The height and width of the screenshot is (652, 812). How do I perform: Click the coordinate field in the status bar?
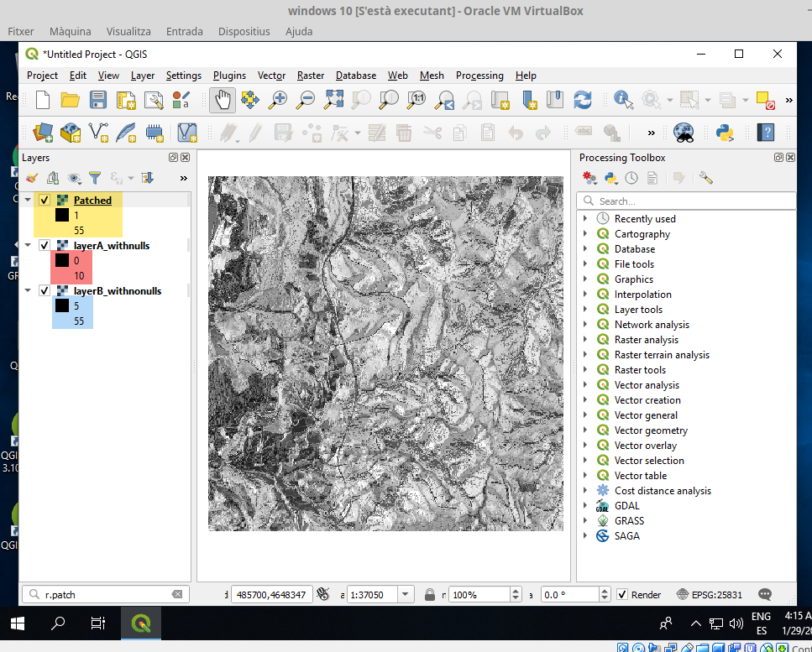point(271,594)
